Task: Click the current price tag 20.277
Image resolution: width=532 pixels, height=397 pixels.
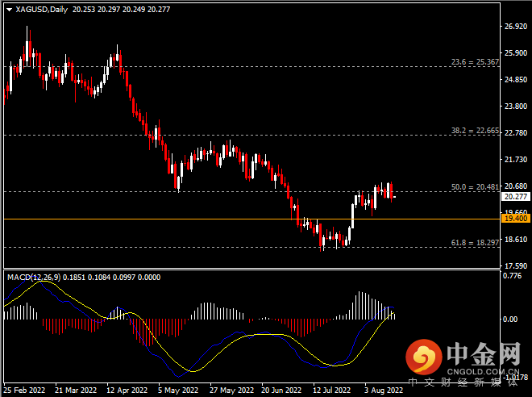Action: [x=515, y=197]
